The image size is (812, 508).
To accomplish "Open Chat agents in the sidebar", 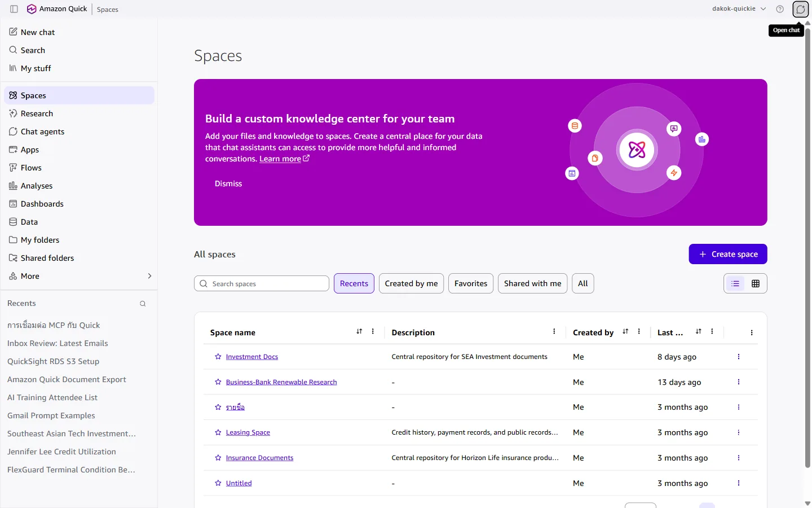I will [x=79, y=132].
